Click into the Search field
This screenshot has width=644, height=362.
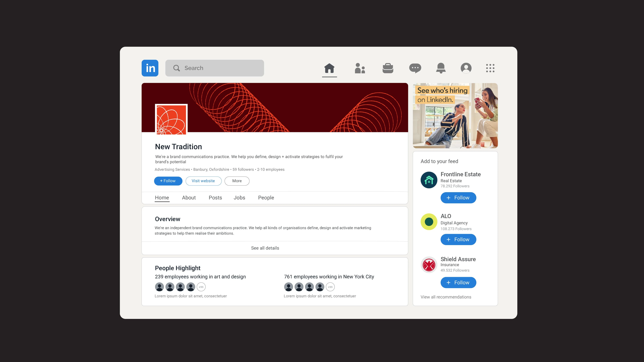point(215,68)
